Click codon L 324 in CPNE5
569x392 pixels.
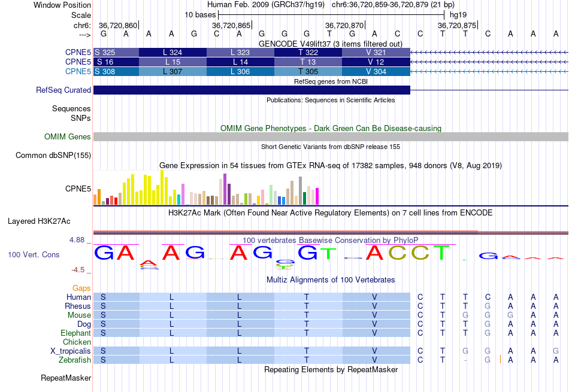[172, 52]
